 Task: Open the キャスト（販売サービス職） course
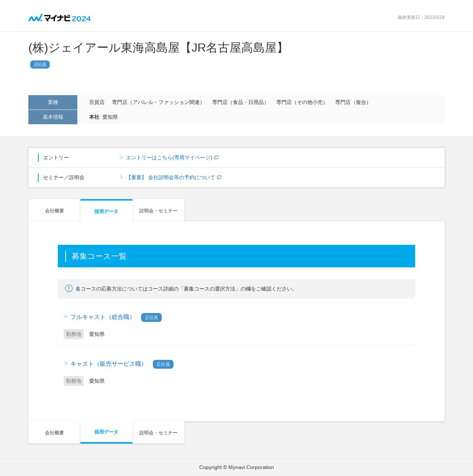coord(108,364)
